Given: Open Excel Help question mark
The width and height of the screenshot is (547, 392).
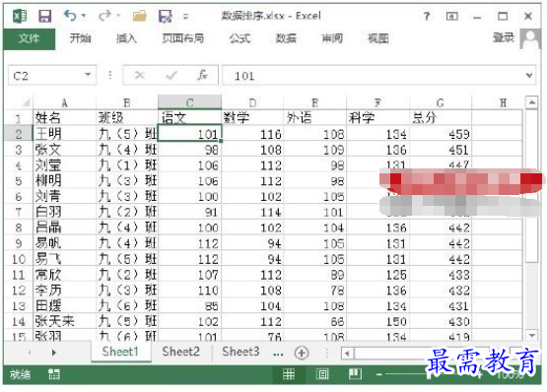Looking at the screenshot, I should (427, 16).
